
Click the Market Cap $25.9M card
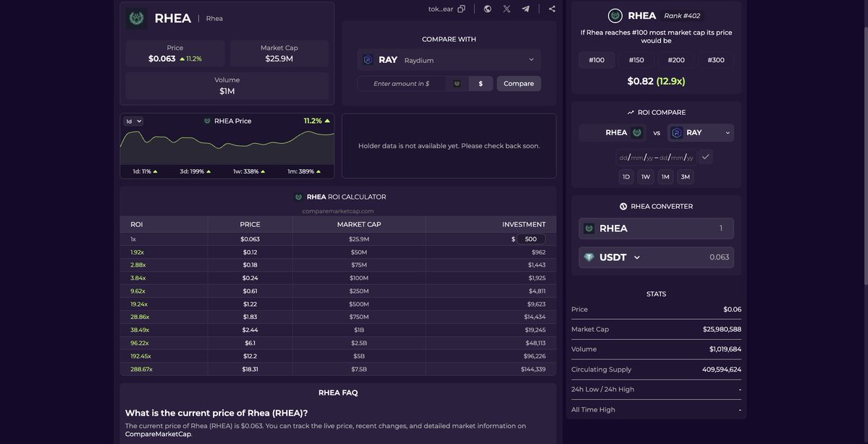(279, 54)
